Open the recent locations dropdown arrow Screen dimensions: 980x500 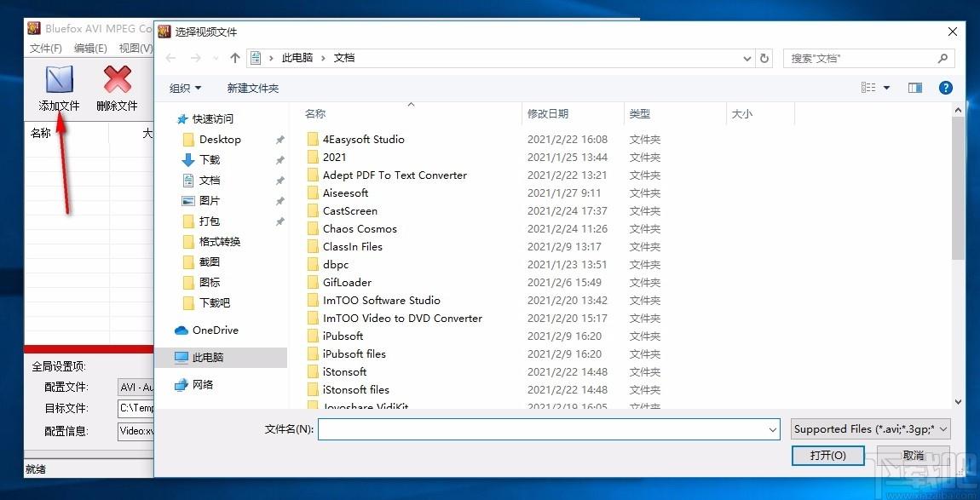pyautogui.click(x=216, y=58)
